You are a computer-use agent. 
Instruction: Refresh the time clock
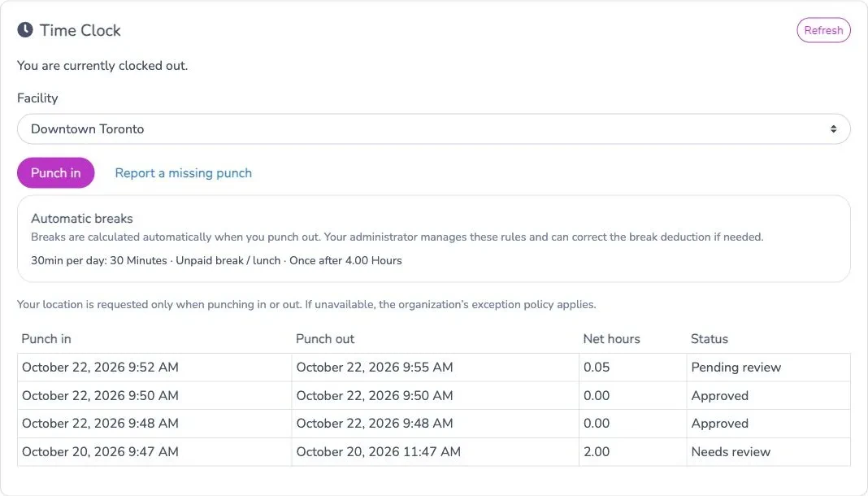point(823,30)
